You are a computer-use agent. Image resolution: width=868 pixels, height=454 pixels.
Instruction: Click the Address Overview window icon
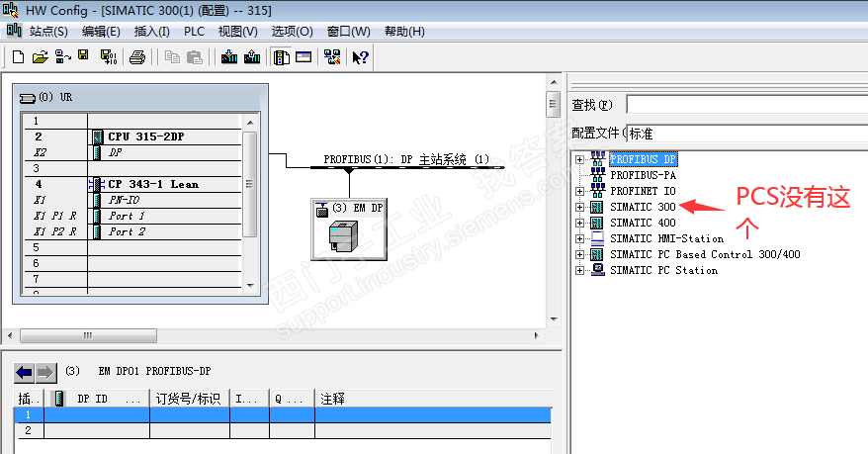pyautogui.click(x=304, y=57)
